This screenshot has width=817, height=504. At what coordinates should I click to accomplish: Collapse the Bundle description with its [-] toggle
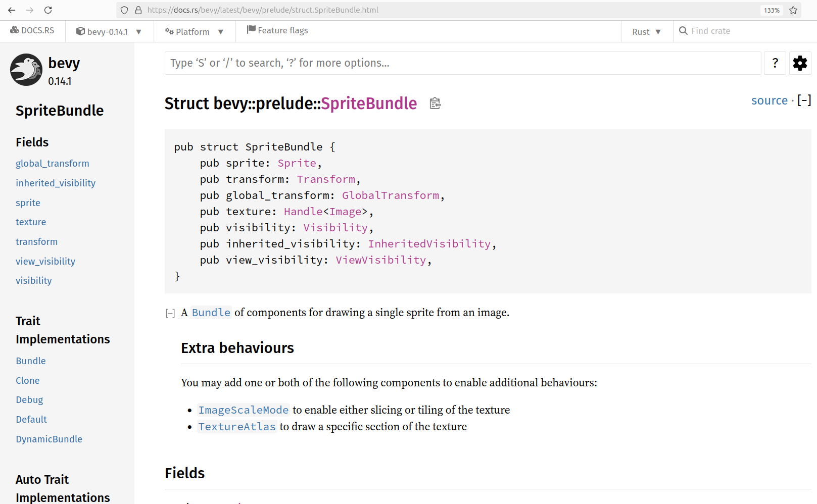coord(170,313)
